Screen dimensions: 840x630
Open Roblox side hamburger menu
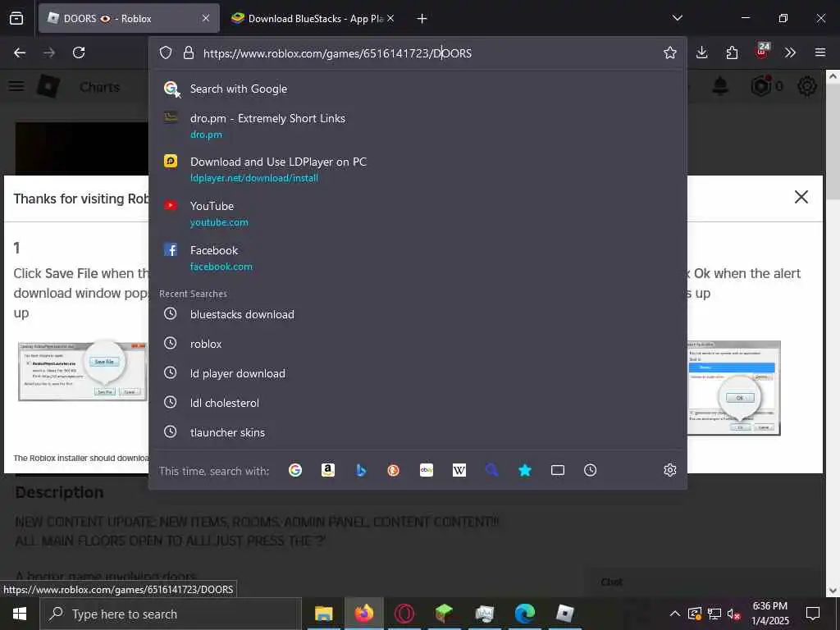click(16, 85)
